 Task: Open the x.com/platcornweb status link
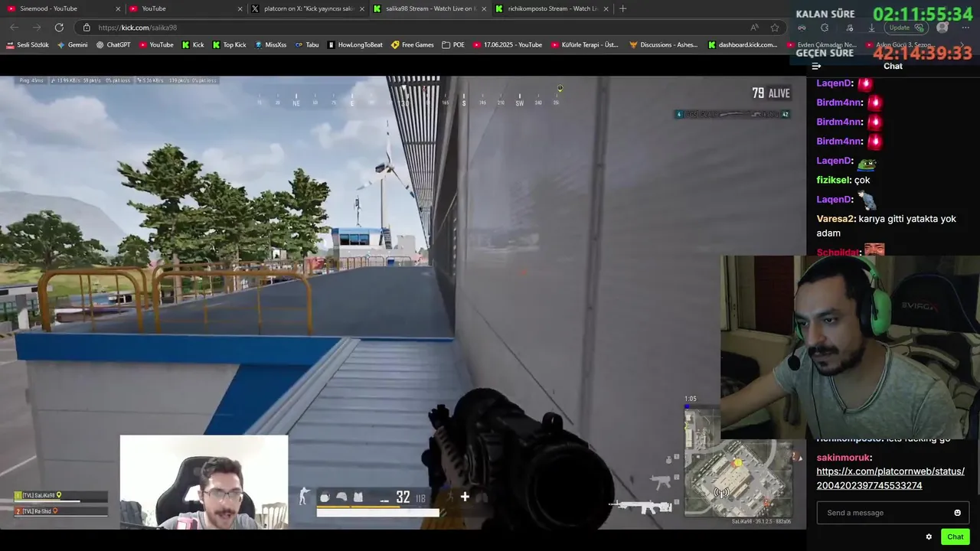pos(890,478)
